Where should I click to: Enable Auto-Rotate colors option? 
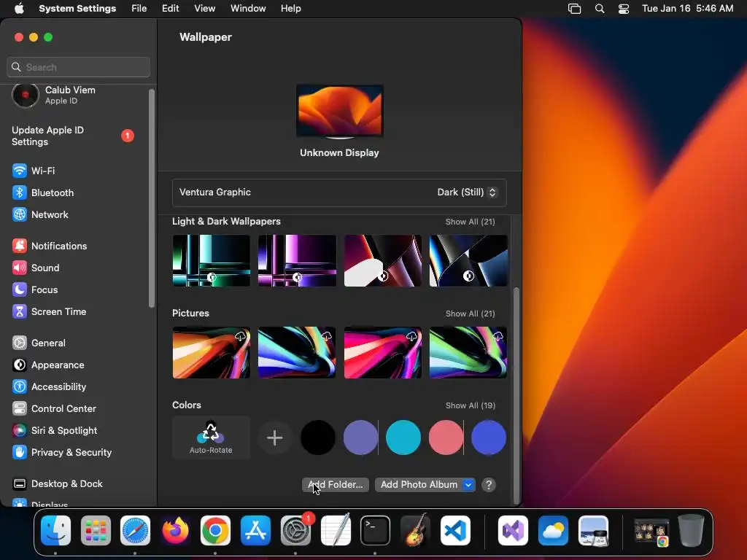211,437
